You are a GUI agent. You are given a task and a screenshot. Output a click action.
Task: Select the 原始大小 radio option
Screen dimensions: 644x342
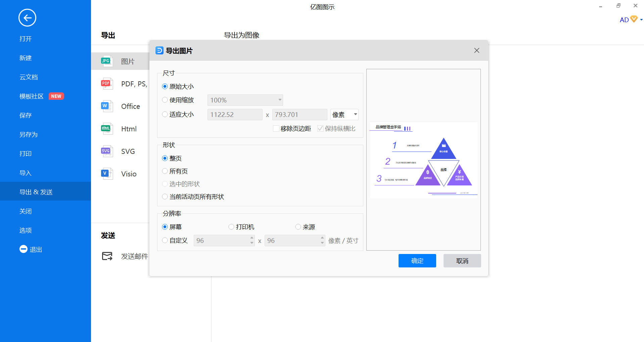click(x=165, y=86)
